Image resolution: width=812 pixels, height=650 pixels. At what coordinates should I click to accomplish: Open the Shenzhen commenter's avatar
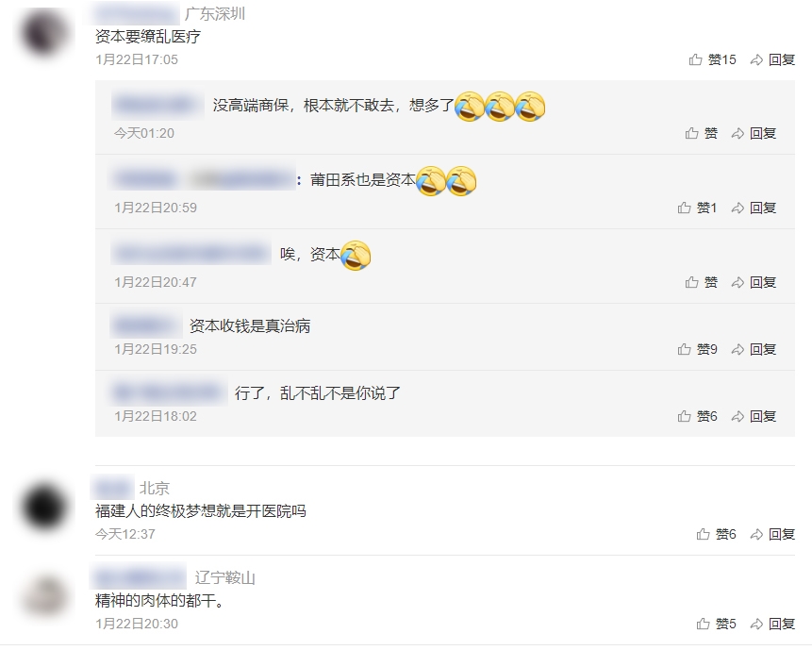click(x=44, y=33)
